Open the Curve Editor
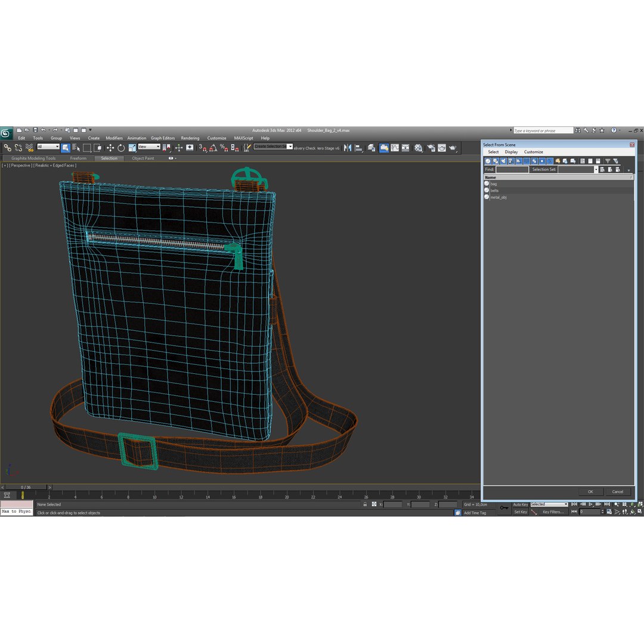The image size is (644, 644). click(x=395, y=148)
